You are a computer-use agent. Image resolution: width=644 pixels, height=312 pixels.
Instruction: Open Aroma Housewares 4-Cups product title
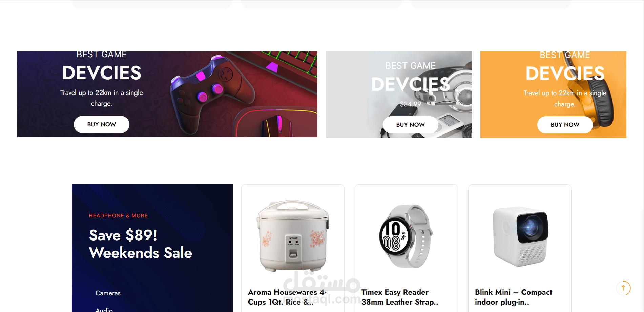[287, 297]
